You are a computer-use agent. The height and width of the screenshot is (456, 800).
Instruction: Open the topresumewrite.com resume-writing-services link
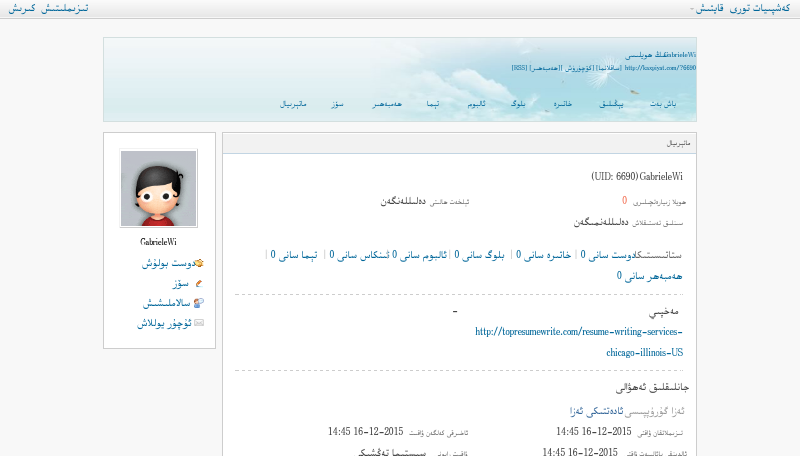coord(579,342)
